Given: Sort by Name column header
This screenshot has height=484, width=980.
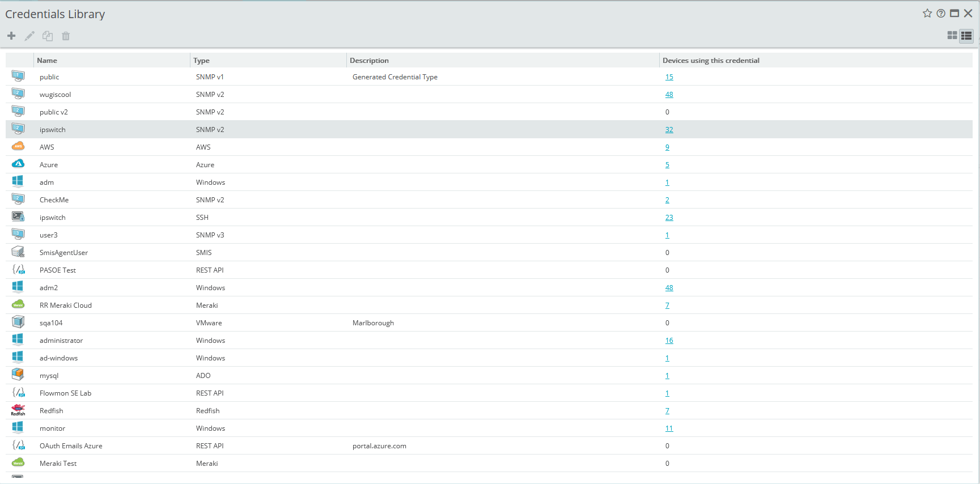Looking at the screenshot, I should pos(112,60).
